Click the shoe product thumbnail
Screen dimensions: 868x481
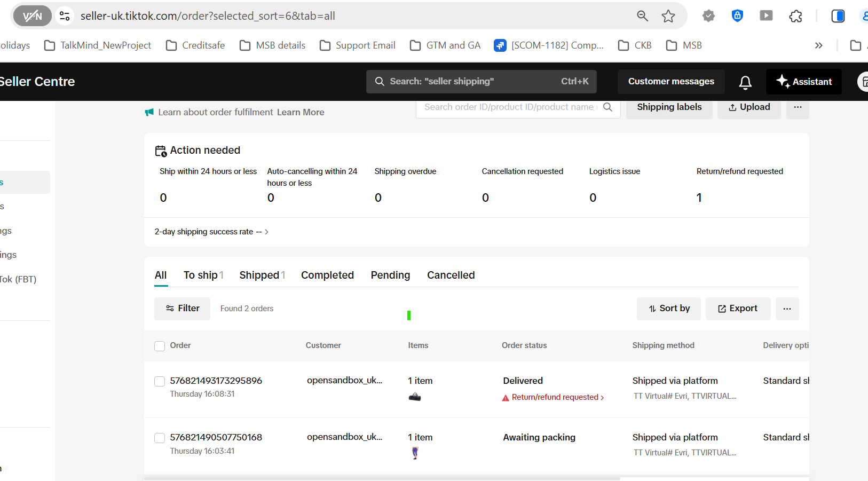(415, 397)
